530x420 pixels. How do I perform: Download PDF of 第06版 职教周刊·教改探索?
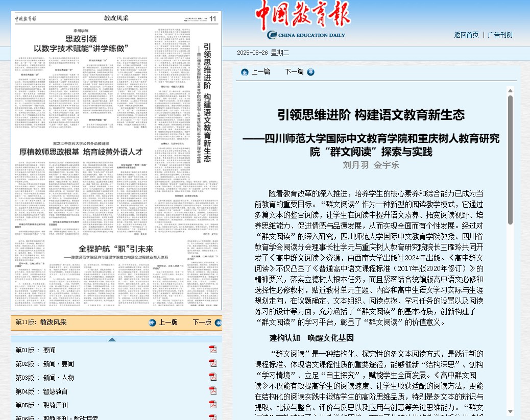coord(213,416)
